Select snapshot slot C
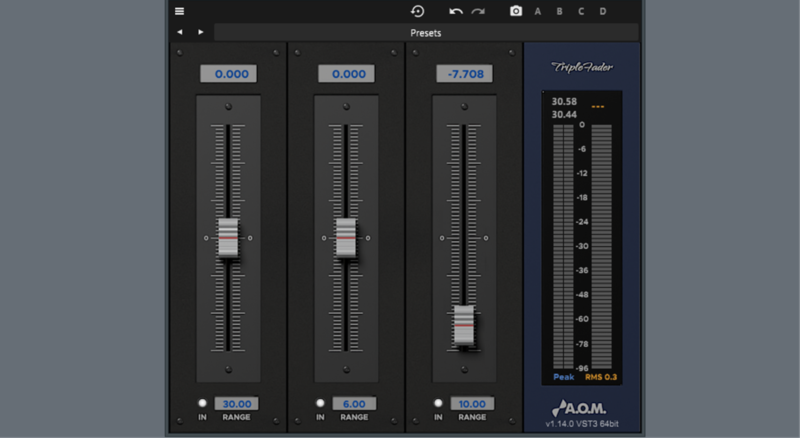Screen dimensions: 800x438 point(581,11)
